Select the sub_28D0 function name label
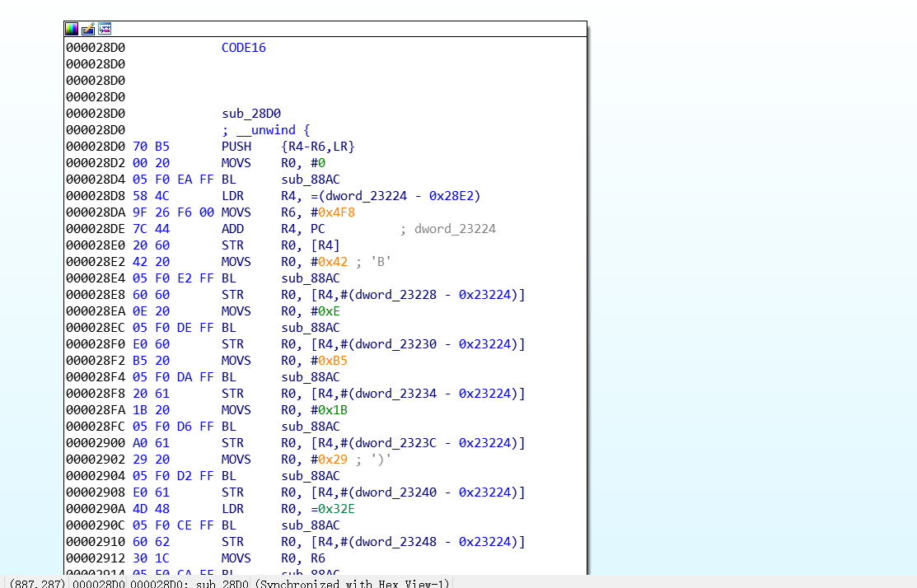 (x=251, y=114)
